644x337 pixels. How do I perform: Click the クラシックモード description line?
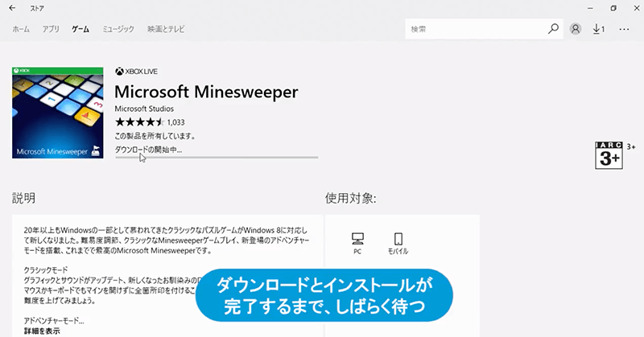point(46,270)
